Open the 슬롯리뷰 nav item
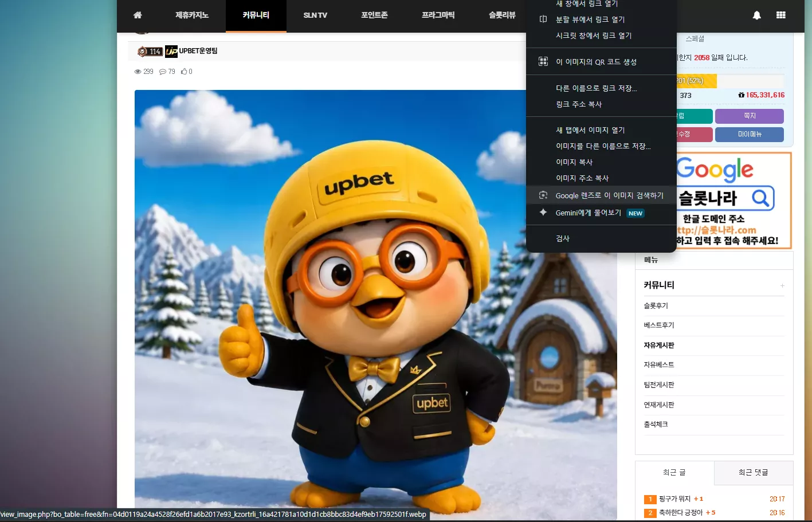The height and width of the screenshot is (522, 812). (502, 15)
